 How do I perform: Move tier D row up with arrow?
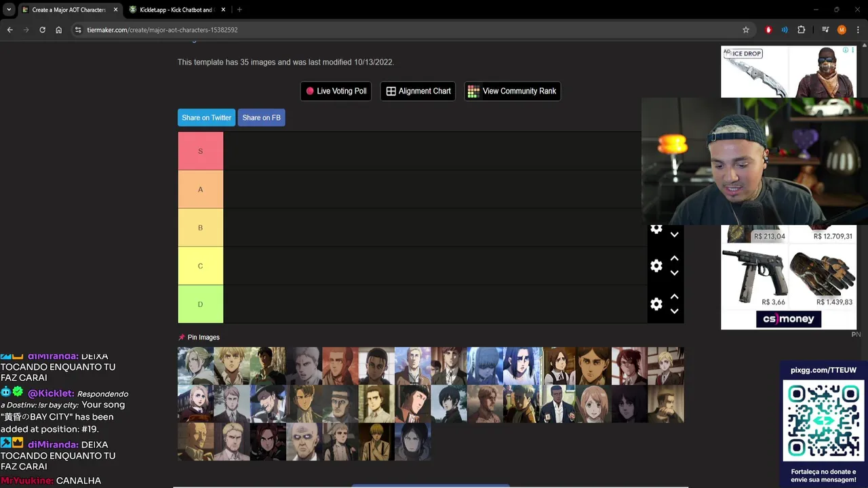[x=675, y=297]
